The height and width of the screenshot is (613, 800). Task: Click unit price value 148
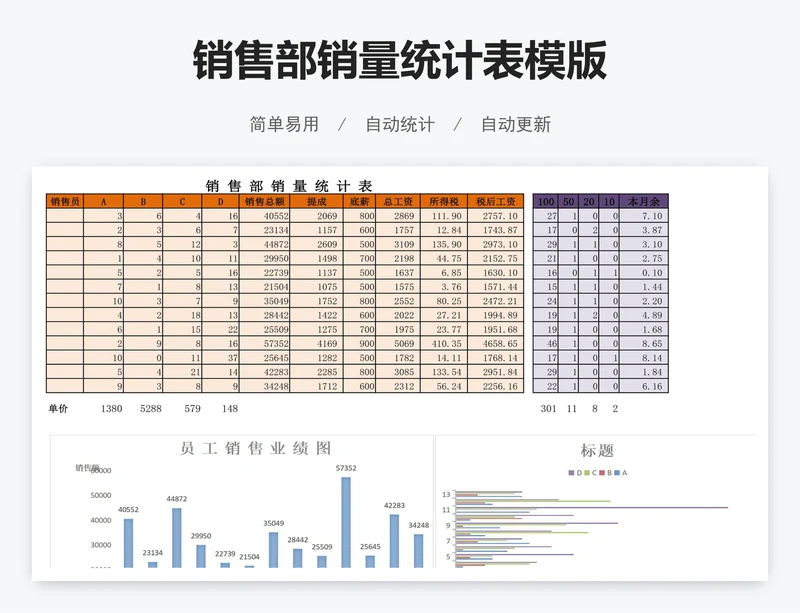(x=230, y=408)
